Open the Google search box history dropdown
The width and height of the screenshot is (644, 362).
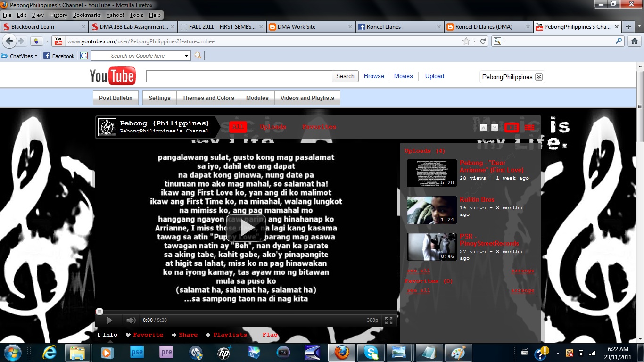coord(187,56)
